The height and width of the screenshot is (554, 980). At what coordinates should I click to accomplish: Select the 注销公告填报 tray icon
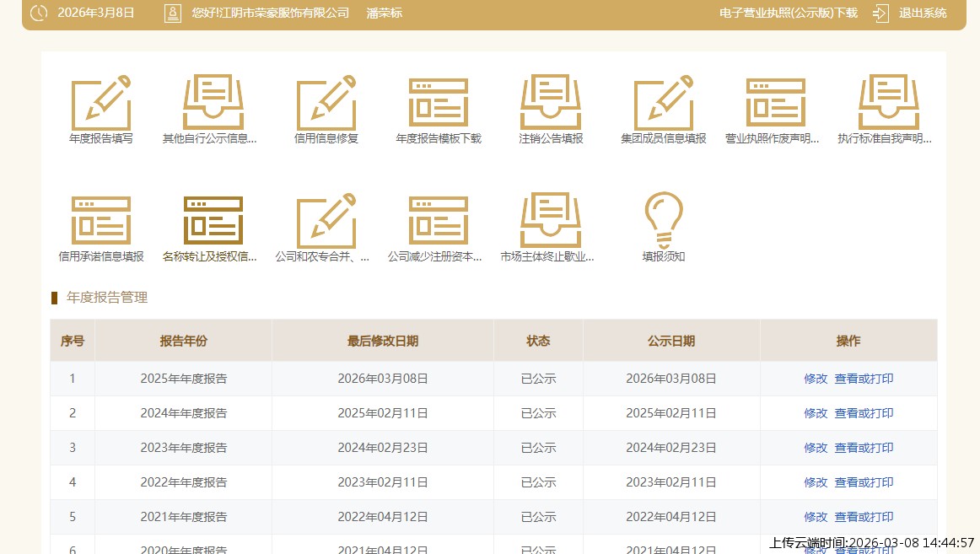click(x=551, y=105)
